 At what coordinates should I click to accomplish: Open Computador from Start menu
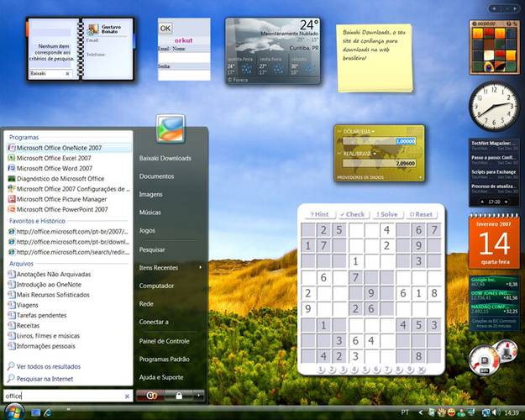coord(156,286)
